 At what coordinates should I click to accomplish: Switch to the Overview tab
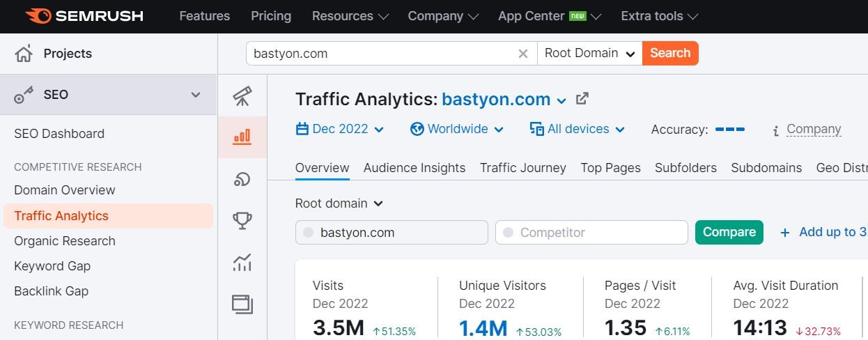323,168
